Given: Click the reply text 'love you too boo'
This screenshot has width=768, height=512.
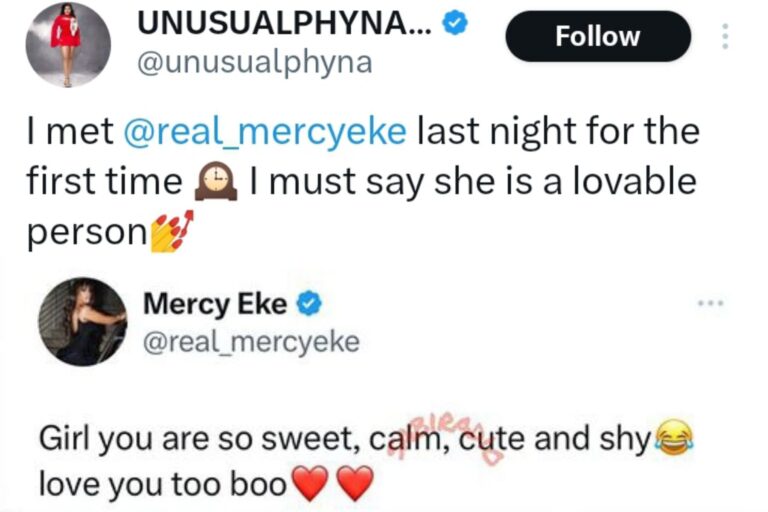Looking at the screenshot, I should 163,484.
